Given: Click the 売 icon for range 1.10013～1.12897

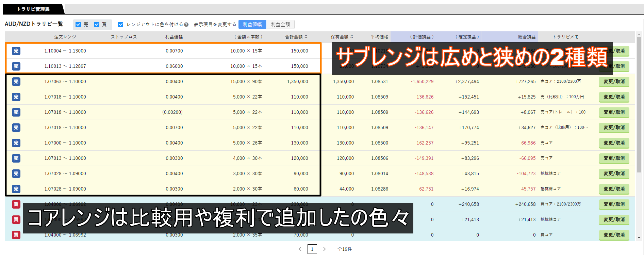Looking at the screenshot, I should tap(16, 66).
